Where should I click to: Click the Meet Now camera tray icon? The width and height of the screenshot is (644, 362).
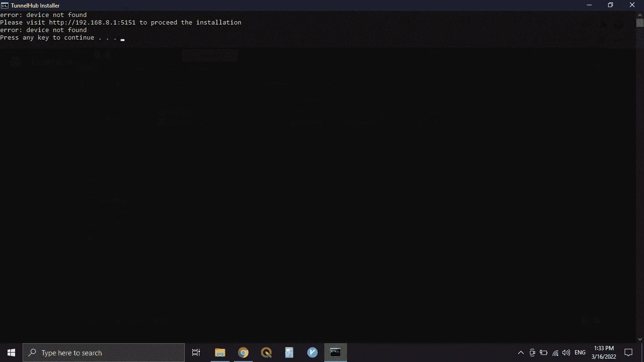(532, 353)
